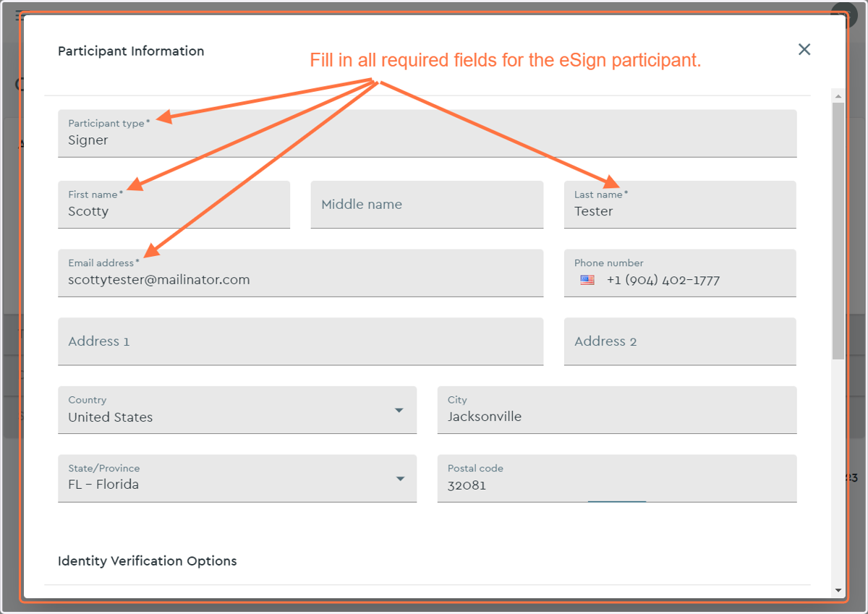868x614 pixels.
Task: Click the First name field
Action: 174,205
